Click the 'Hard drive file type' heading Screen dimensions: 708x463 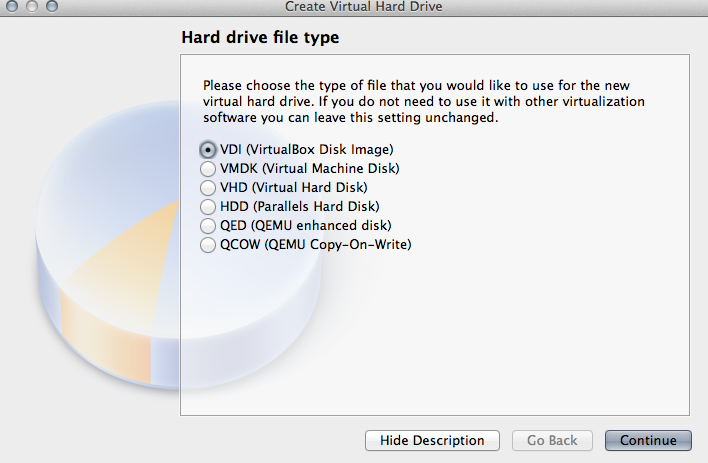point(260,39)
